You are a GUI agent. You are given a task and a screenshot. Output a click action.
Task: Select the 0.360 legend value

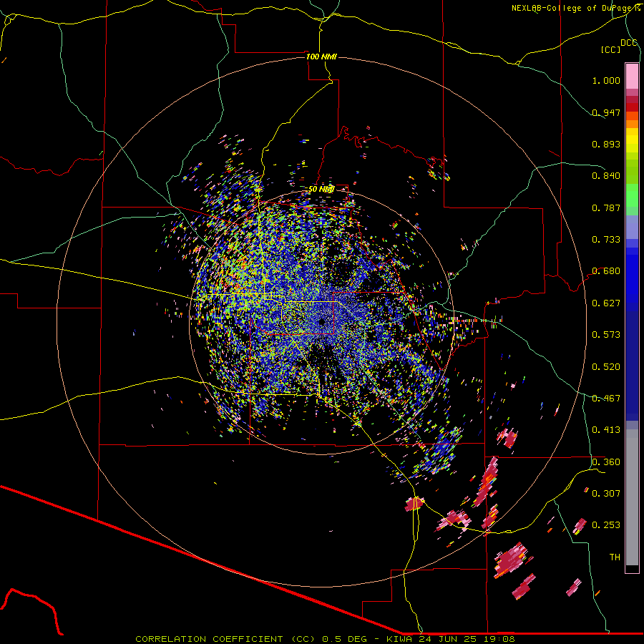(x=606, y=462)
